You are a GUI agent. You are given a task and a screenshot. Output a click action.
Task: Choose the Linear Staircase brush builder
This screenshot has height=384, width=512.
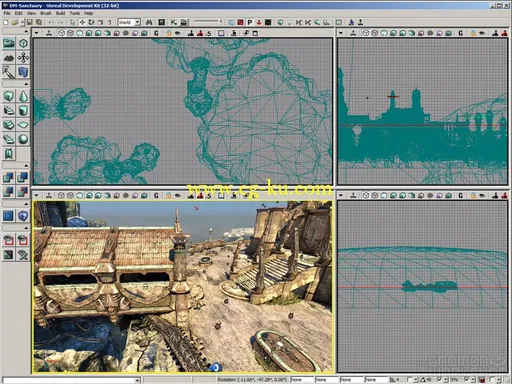click(x=9, y=125)
